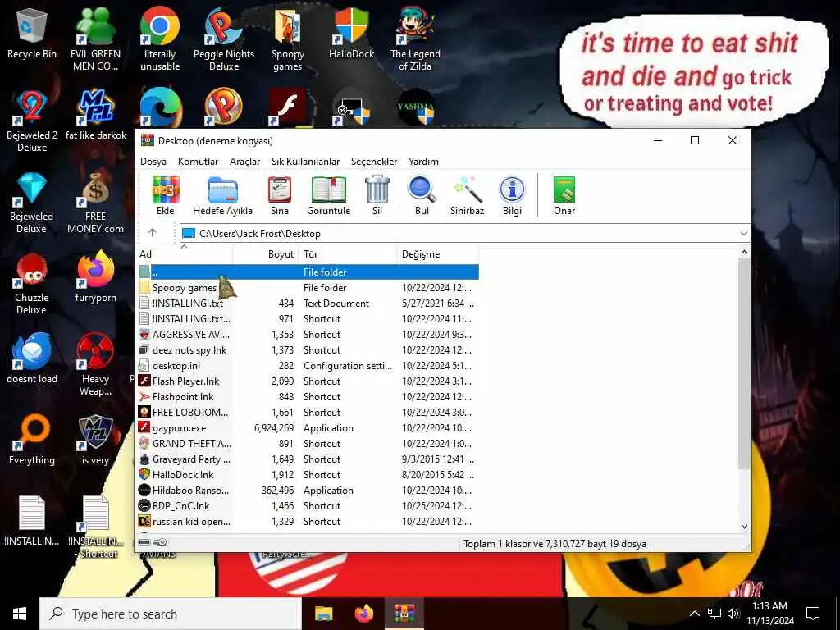Show hidden tray icons chevron

coord(694,614)
